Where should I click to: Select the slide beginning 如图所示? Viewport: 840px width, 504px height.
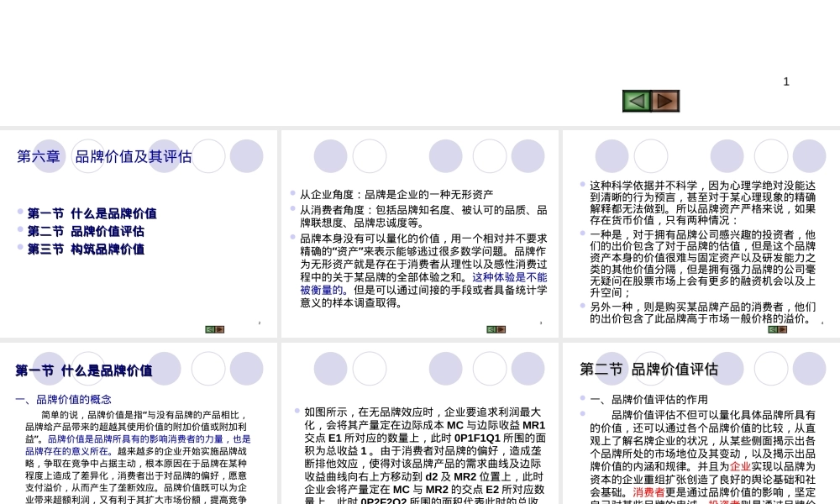[x=419, y=423]
